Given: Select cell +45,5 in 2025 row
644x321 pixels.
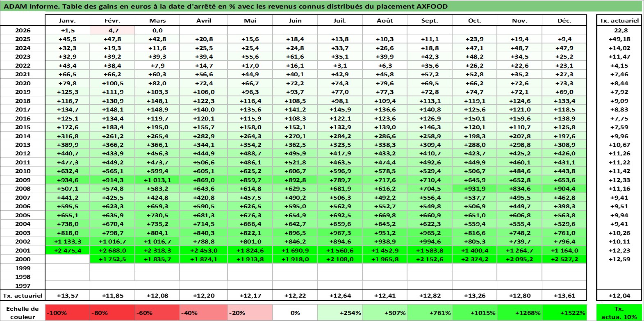Looking at the screenshot, I should 67,39.
